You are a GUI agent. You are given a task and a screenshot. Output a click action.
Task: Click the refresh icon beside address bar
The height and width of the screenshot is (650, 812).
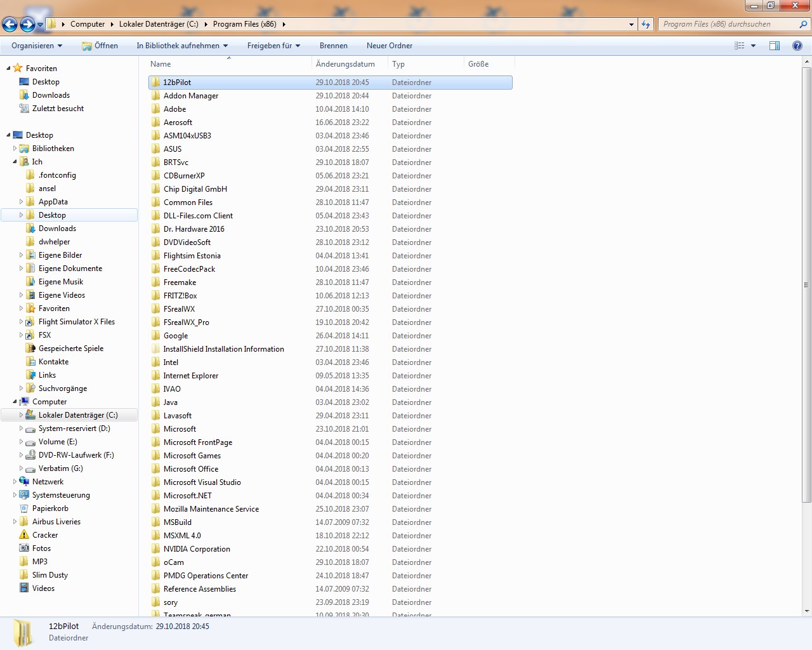[x=646, y=24]
